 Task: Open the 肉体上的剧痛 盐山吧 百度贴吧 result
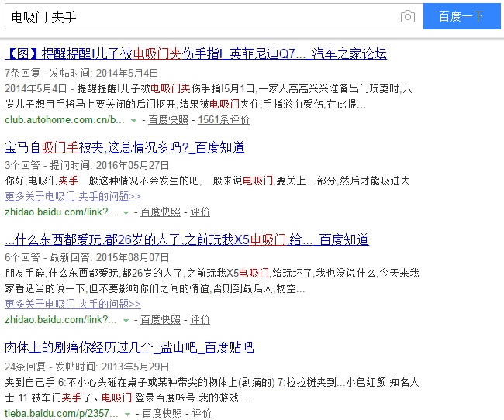click(129, 347)
